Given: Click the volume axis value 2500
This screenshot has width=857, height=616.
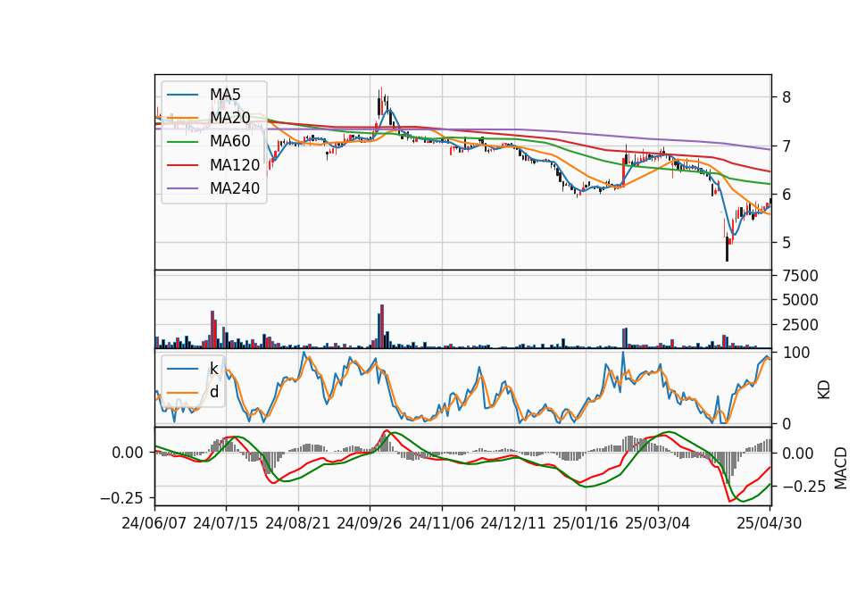Looking at the screenshot, I should pos(800,325).
